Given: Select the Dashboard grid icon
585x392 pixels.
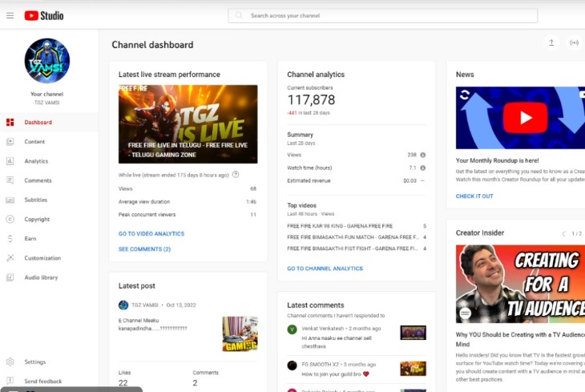Looking at the screenshot, I should 10,122.
